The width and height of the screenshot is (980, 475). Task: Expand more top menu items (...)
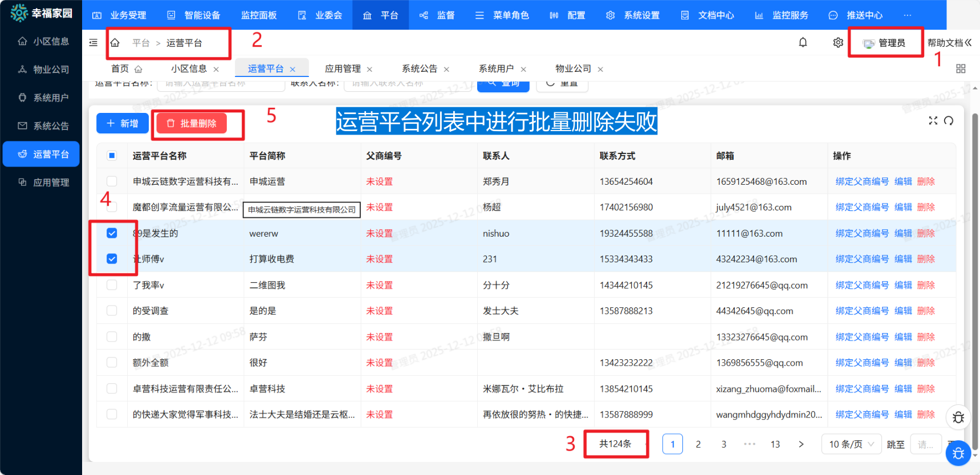tap(908, 15)
